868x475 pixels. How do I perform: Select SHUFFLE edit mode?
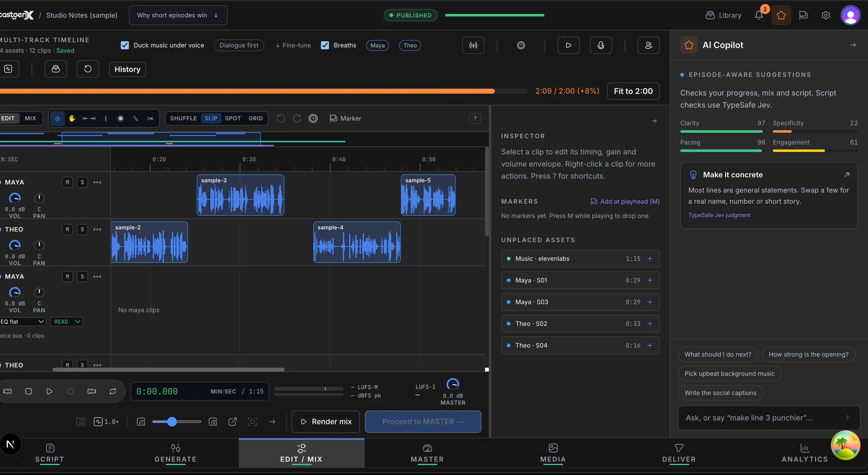[x=183, y=118]
